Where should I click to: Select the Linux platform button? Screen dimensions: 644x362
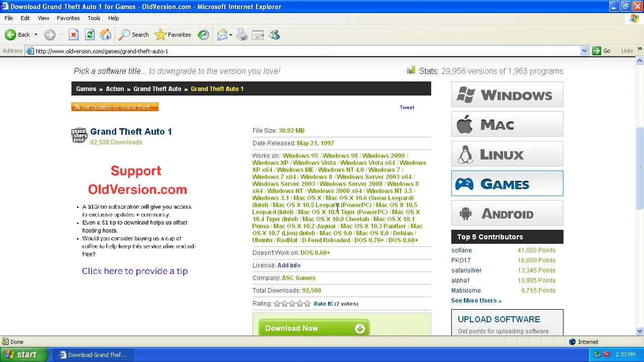coord(507,154)
